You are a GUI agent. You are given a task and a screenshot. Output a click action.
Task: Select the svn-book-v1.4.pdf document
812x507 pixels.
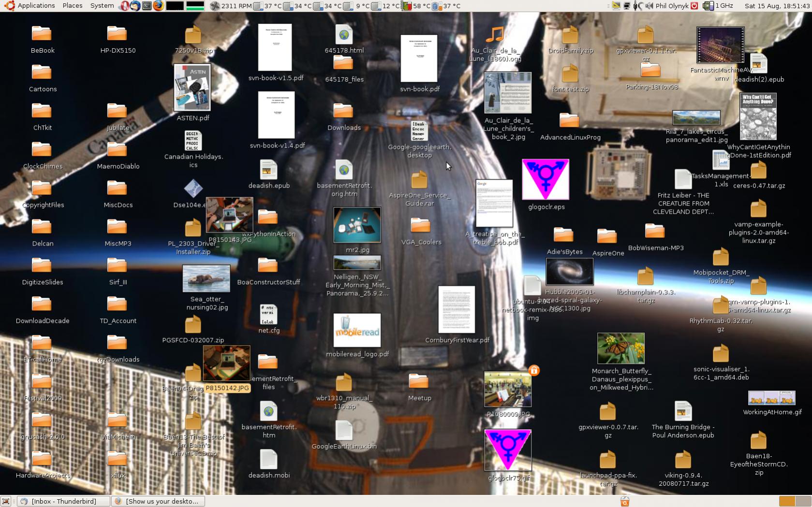tap(277, 120)
